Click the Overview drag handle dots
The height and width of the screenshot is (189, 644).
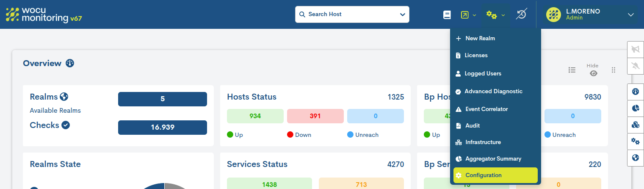point(613,70)
